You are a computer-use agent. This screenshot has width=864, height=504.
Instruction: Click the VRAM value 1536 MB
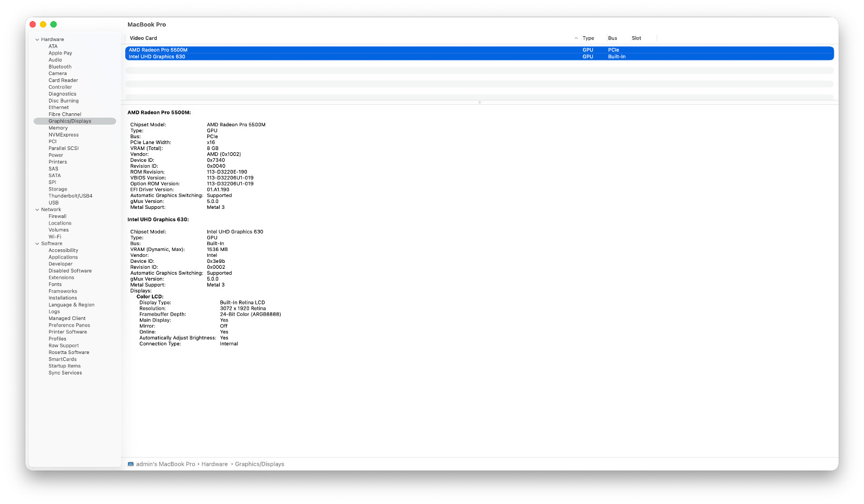point(217,249)
